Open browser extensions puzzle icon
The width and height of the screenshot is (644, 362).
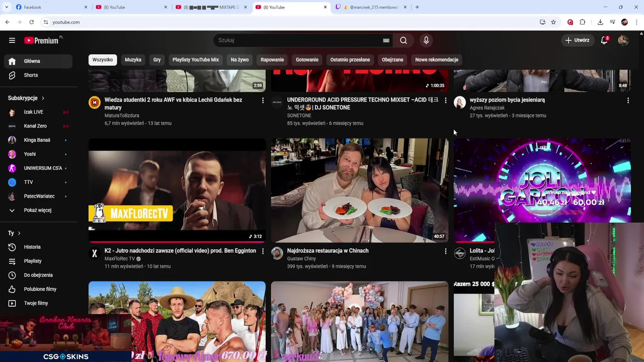pos(583,22)
